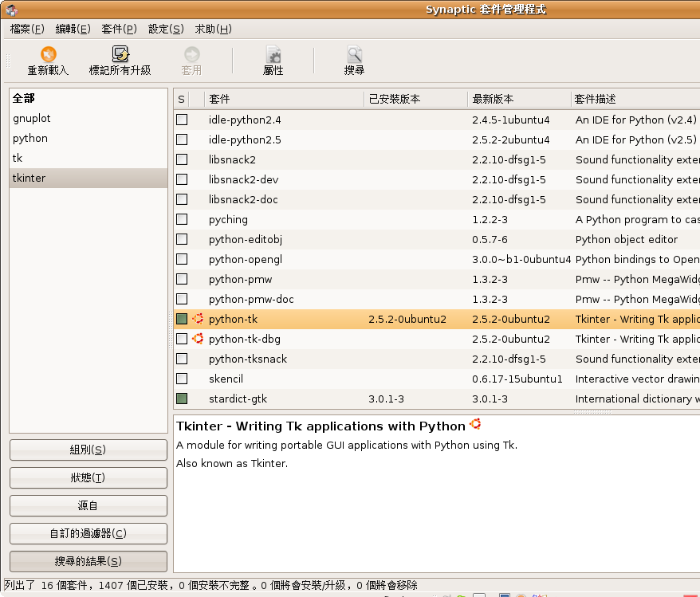Select the python-tk package row name
The height and width of the screenshot is (597, 700).
tap(233, 319)
